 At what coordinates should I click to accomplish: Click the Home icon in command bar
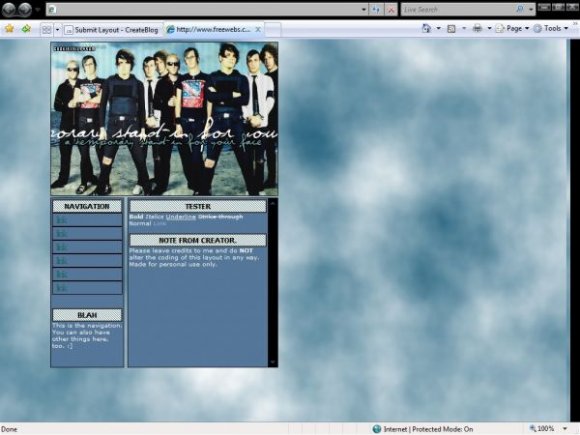pyautogui.click(x=426, y=28)
